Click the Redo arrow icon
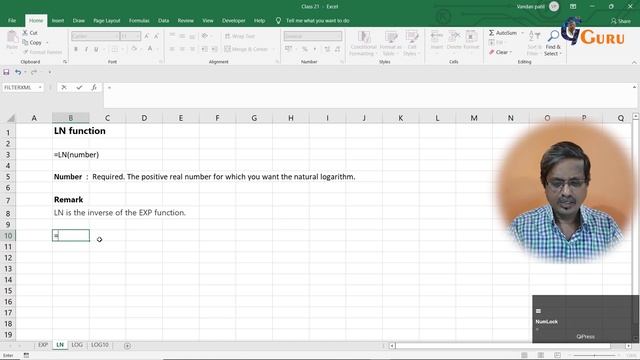Screen dimensions: 640x360 point(34,72)
